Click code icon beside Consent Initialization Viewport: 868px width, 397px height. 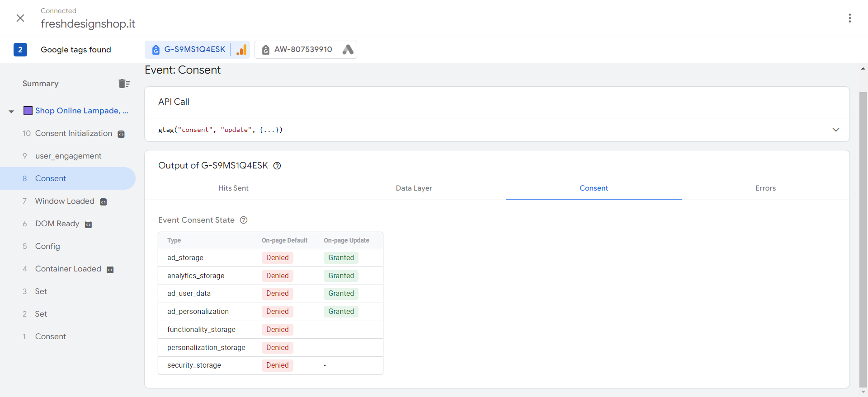(121, 134)
